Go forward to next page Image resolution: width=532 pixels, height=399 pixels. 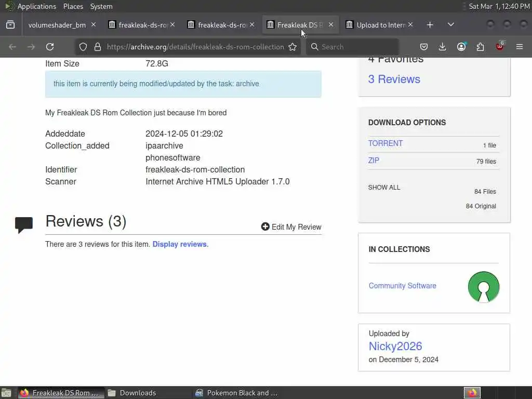coord(31,47)
